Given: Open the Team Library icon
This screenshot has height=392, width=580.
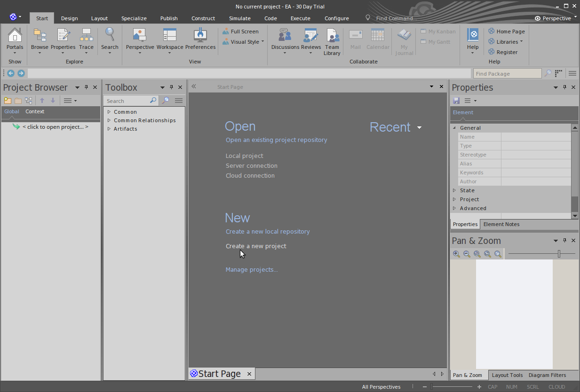Looking at the screenshot, I should coord(332,36).
